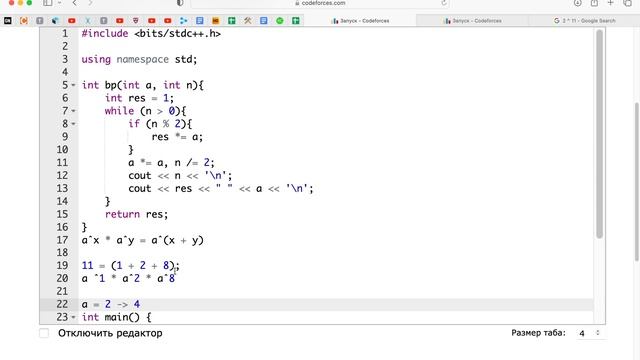Click the codeforces.com address bar
Image resolution: width=640 pixels, height=360 pixels.
[x=320, y=3]
